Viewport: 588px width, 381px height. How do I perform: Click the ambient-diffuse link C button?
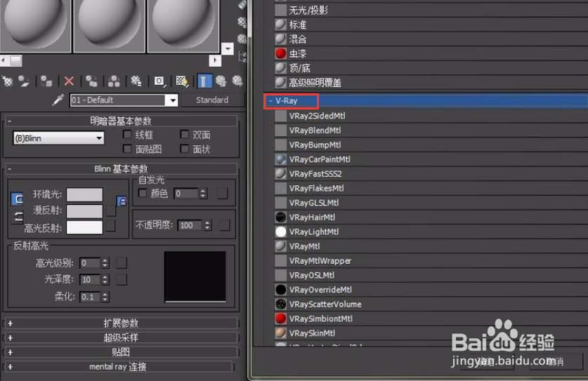click(18, 199)
